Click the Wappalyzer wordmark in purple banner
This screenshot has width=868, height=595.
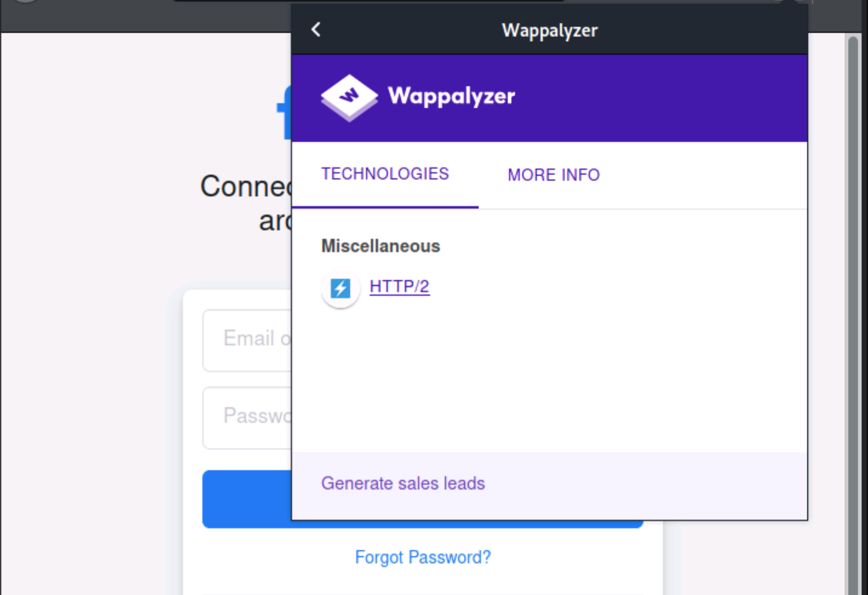pyautogui.click(x=452, y=96)
